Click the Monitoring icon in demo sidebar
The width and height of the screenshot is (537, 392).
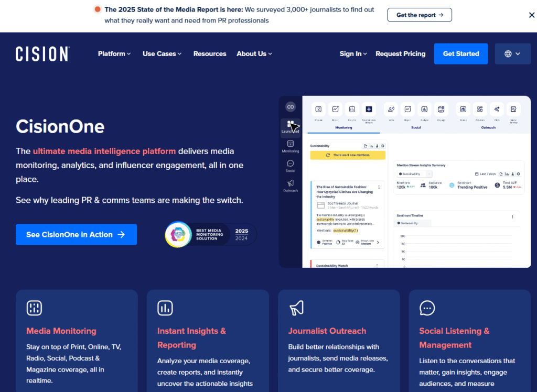[290, 144]
